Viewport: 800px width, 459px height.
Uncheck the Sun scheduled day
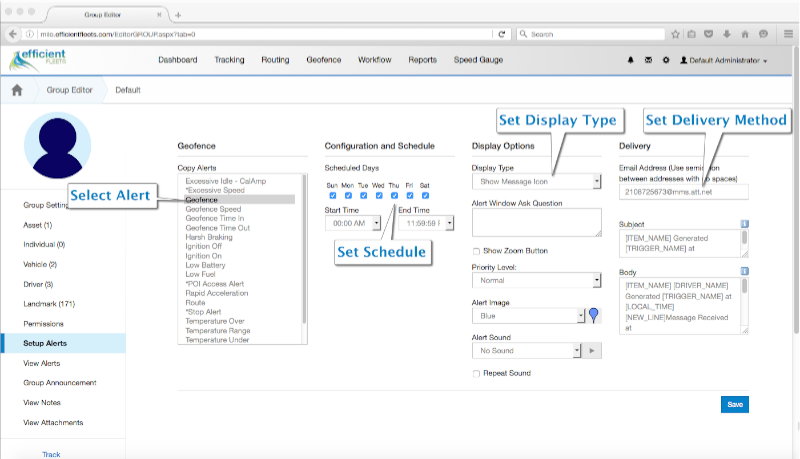tap(333, 195)
